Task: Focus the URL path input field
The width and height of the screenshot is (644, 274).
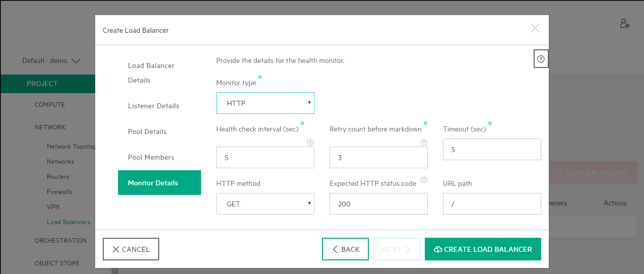Action: pos(492,204)
